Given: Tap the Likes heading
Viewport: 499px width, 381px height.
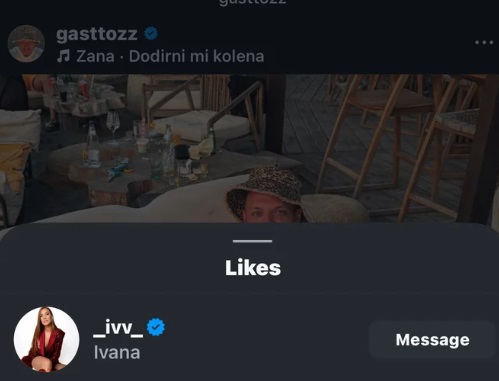Looking at the screenshot, I should [x=253, y=268].
